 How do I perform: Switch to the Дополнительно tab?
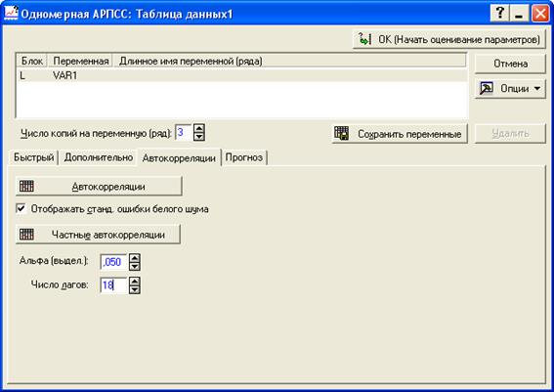99,157
